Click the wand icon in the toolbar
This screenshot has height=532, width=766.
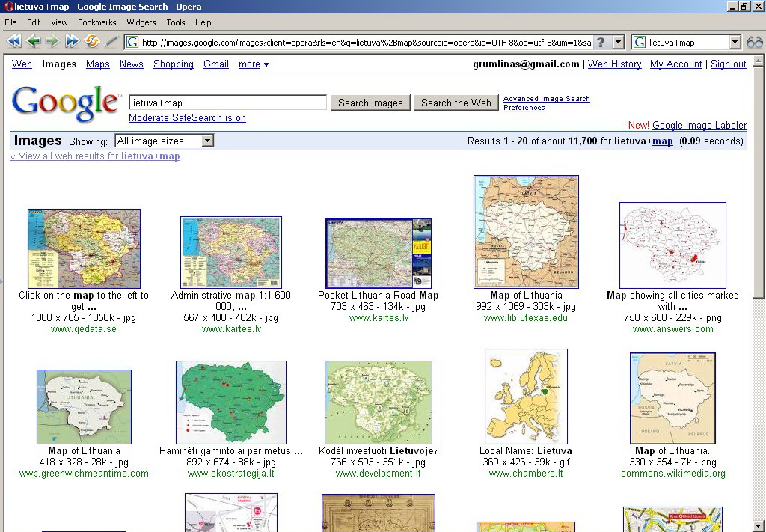coord(111,42)
